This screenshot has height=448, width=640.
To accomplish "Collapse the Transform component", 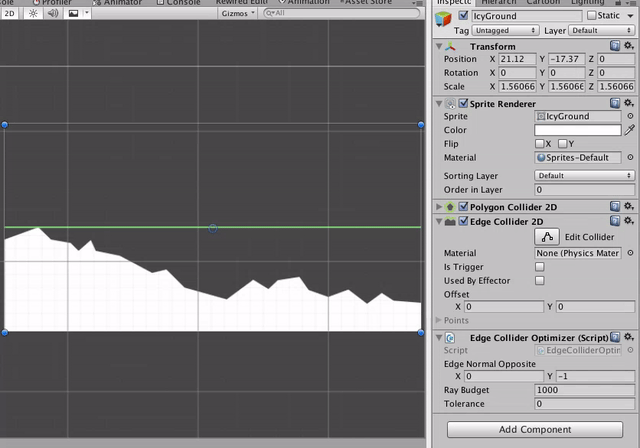I will pyautogui.click(x=439, y=47).
